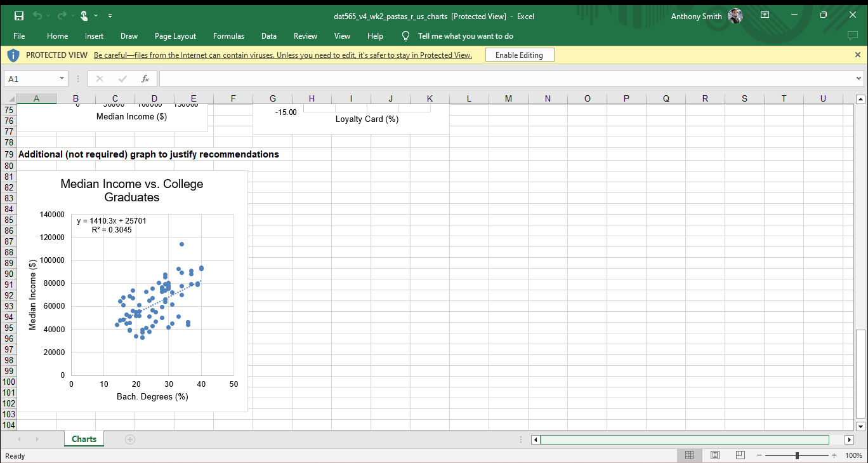Click the Save icon in quick access toolbar
This screenshot has height=463, width=868.
click(x=19, y=16)
